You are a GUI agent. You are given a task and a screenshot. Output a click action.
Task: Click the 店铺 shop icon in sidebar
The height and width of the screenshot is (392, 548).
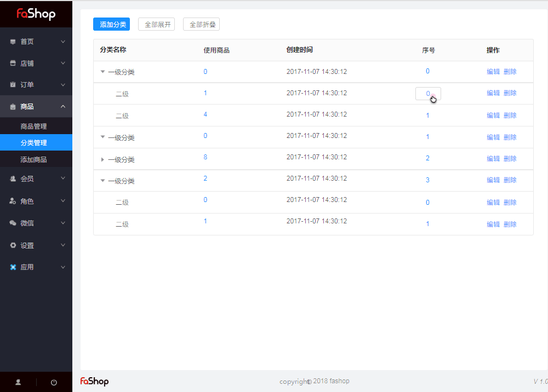click(x=12, y=63)
